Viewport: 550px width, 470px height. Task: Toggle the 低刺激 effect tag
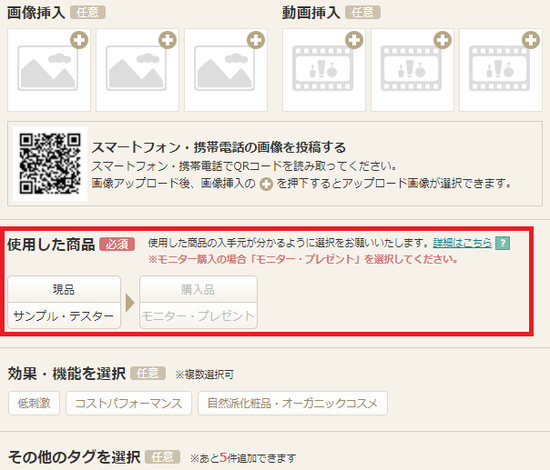34,403
